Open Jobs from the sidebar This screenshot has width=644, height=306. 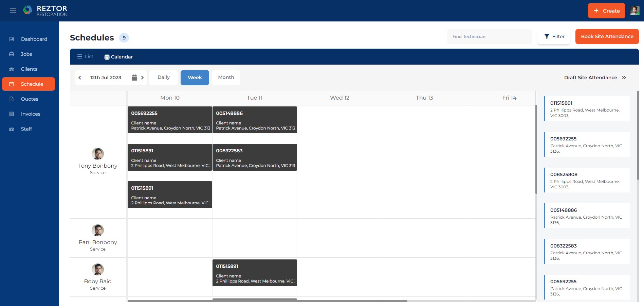click(x=26, y=54)
